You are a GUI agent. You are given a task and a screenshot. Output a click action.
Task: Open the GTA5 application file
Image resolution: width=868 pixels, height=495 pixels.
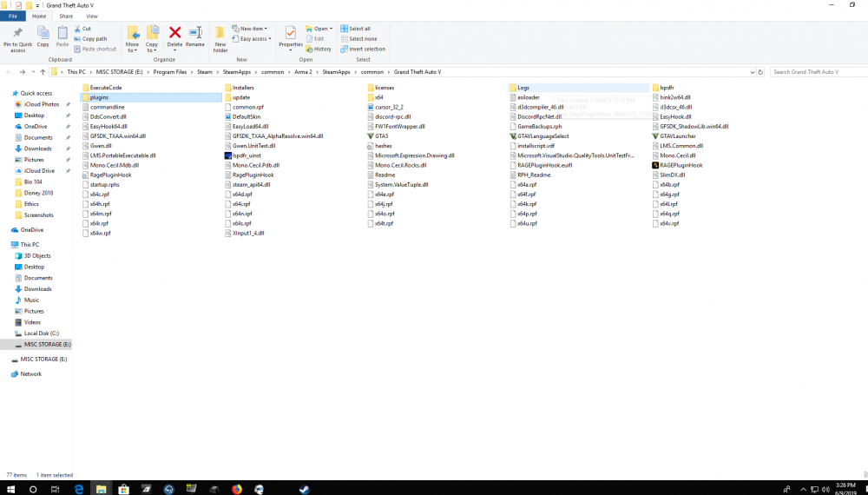tap(381, 136)
